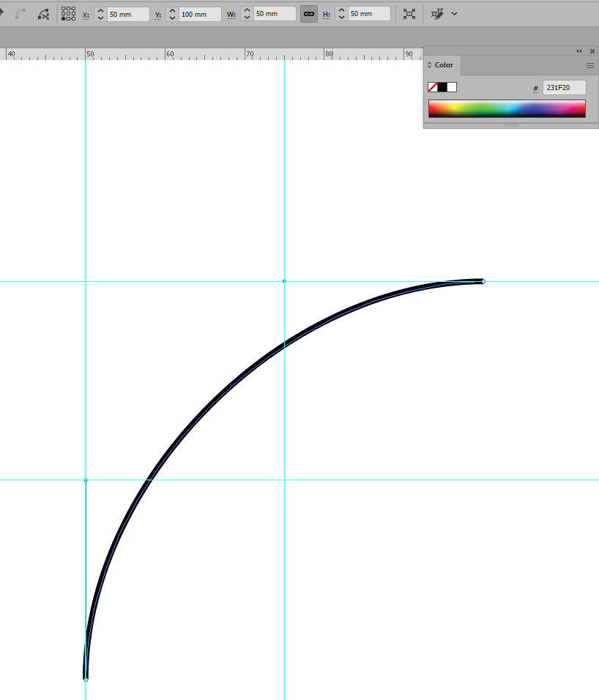Click the Y: coordinate label
599x700 pixels.
point(158,15)
